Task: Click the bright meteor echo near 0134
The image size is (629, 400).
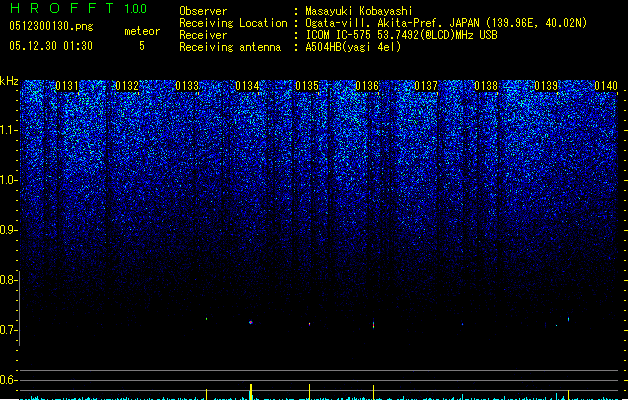Action: pyautogui.click(x=251, y=322)
